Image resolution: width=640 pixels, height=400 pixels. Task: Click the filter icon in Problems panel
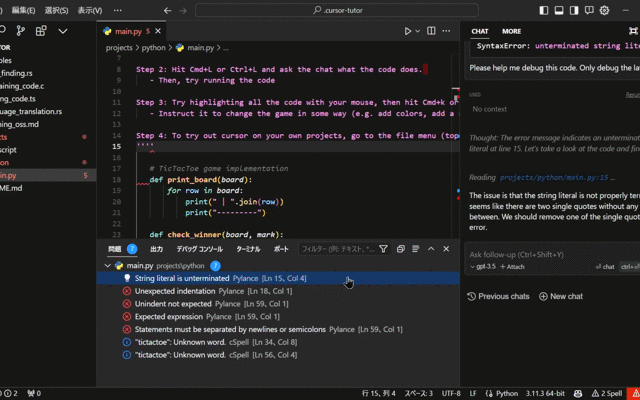[383, 249]
